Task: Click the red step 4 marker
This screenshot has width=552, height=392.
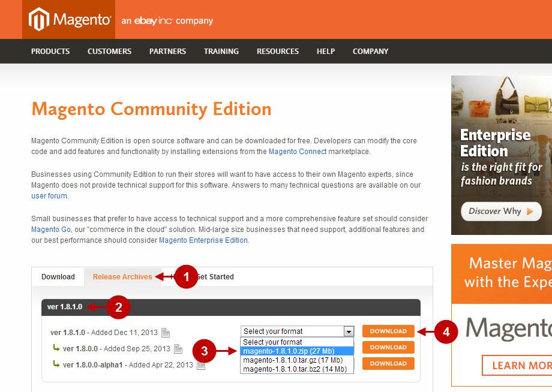Action: [446, 331]
